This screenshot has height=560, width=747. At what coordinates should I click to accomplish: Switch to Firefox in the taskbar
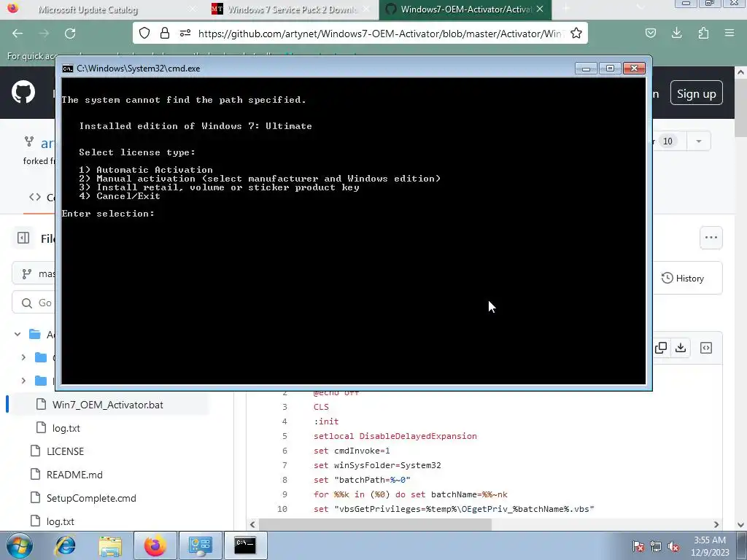pyautogui.click(x=155, y=545)
